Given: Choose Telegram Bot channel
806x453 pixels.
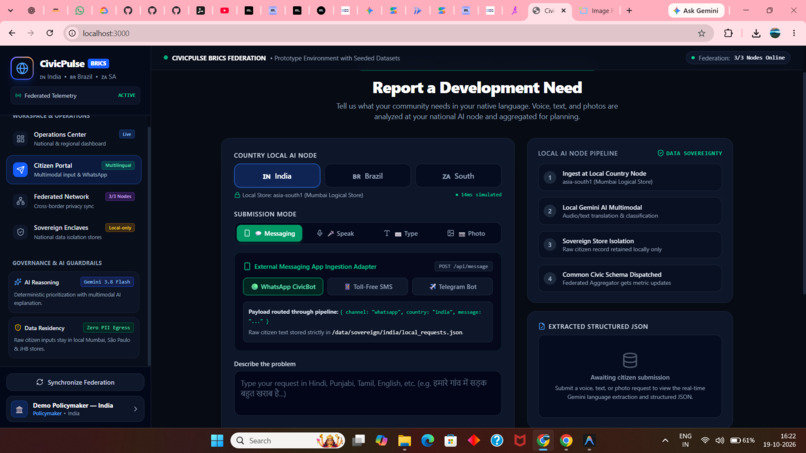Looking at the screenshot, I should [452, 286].
